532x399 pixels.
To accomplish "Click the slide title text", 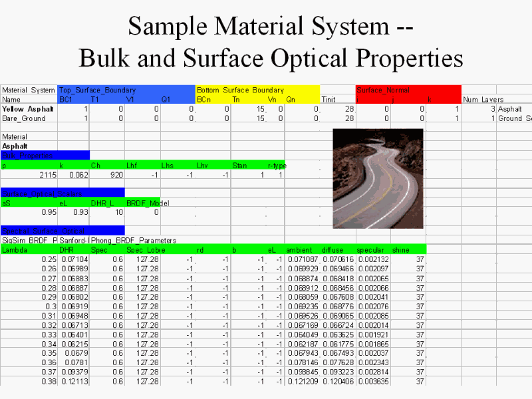I will click(271, 43).
